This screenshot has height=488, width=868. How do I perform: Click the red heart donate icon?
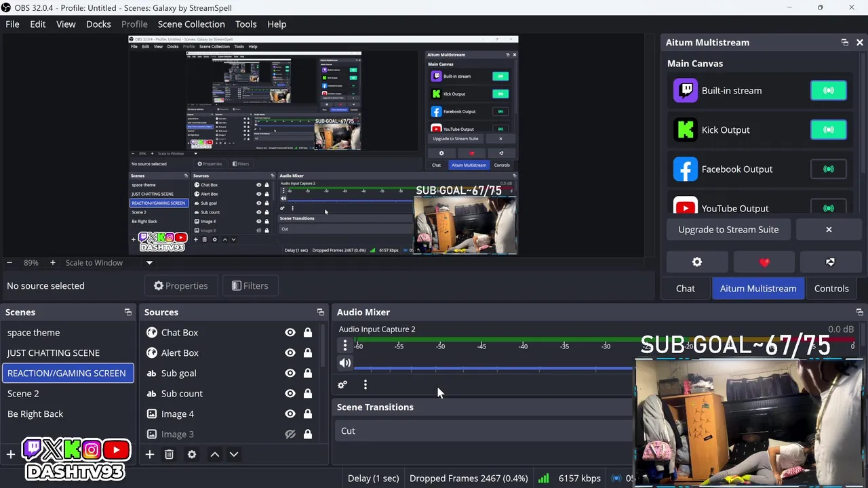pyautogui.click(x=764, y=262)
